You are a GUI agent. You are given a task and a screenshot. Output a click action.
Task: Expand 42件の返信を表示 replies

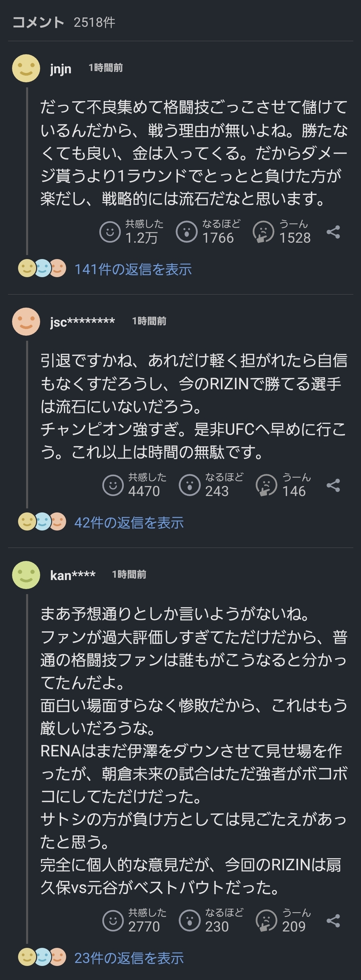pos(129,523)
